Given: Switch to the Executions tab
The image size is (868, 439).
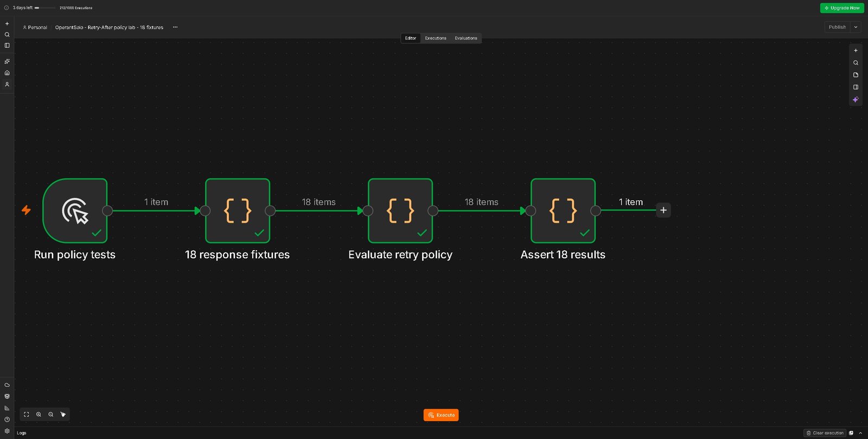Looking at the screenshot, I should pos(436,38).
